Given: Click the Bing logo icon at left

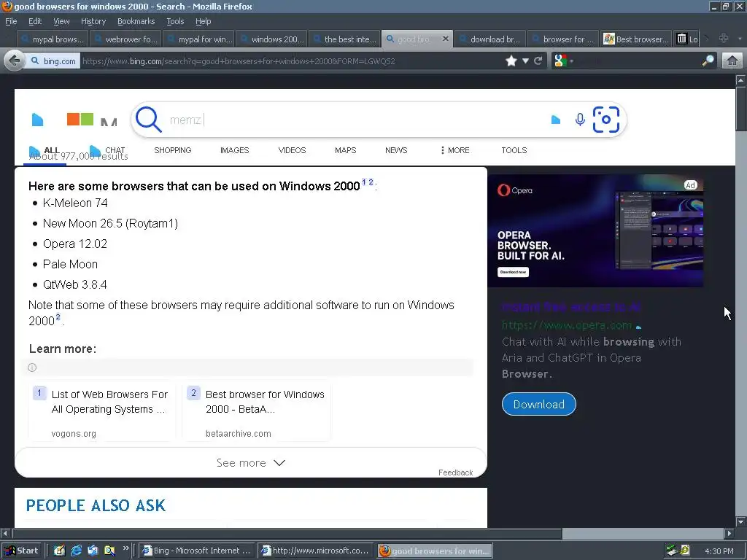Looking at the screenshot, I should point(38,120).
